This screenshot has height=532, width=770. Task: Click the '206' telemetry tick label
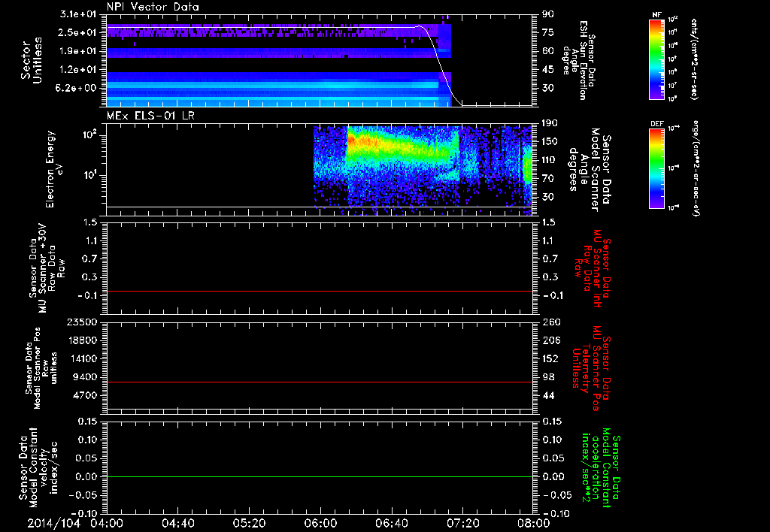pyautogui.click(x=550, y=340)
